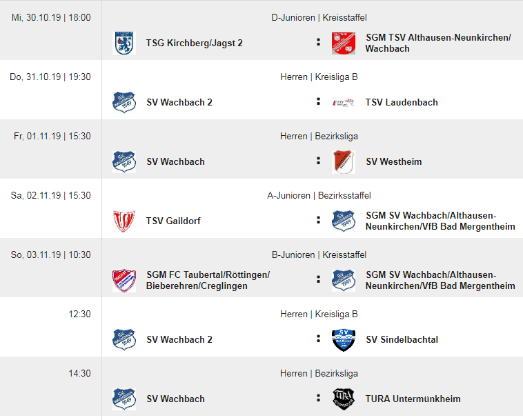Click the Fr, 01.11.19 15:30 date cell
Image resolution: width=523 pixels, height=420 pixels.
52,137
